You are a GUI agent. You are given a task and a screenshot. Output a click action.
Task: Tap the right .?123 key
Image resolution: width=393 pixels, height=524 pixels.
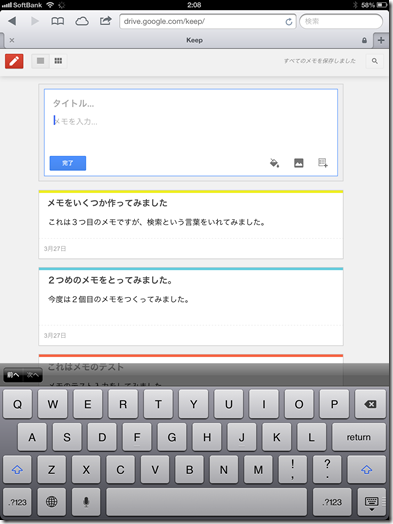click(333, 502)
